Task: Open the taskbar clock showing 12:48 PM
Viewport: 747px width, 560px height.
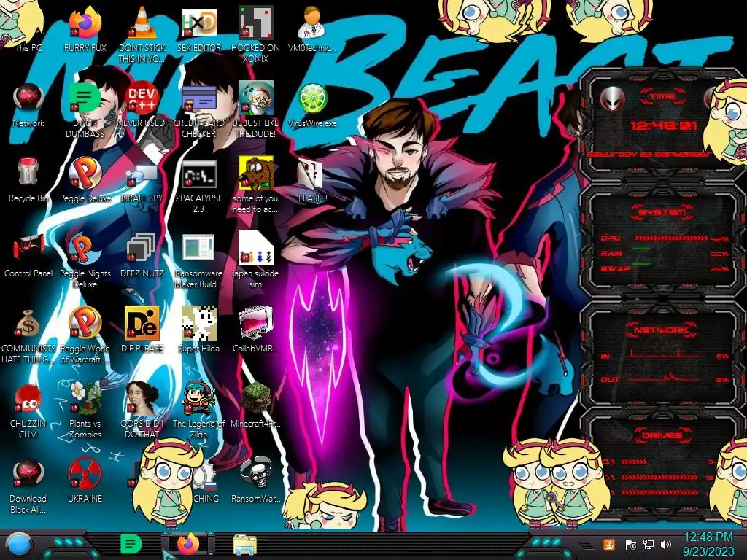Action: (x=708, y=544)
